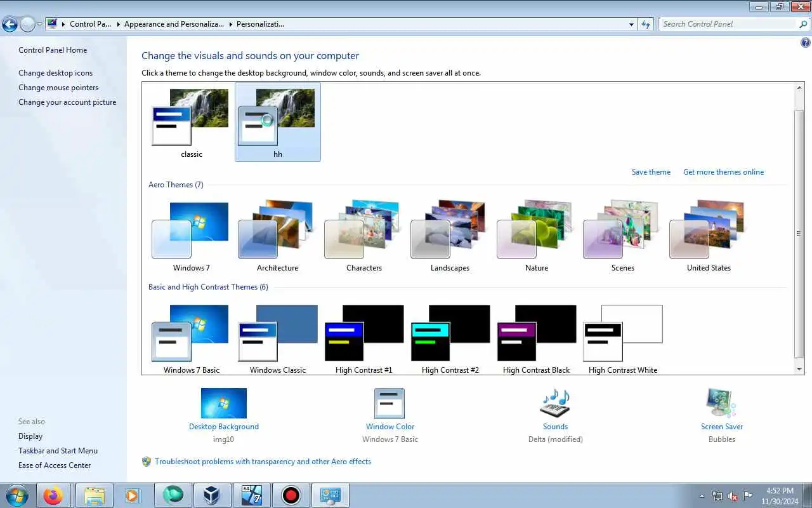Select the hh theme
Viewport: 812px width, 508px height.
coord(277,122)
